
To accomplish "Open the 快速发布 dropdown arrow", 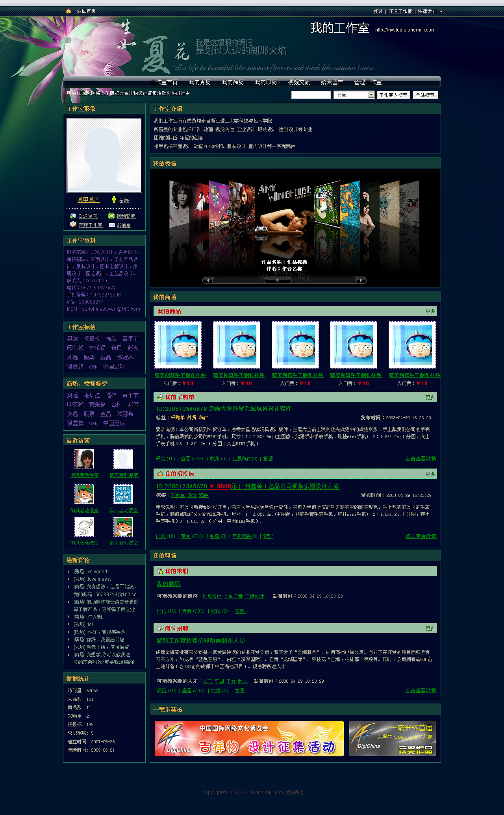I will click(441, 11).
